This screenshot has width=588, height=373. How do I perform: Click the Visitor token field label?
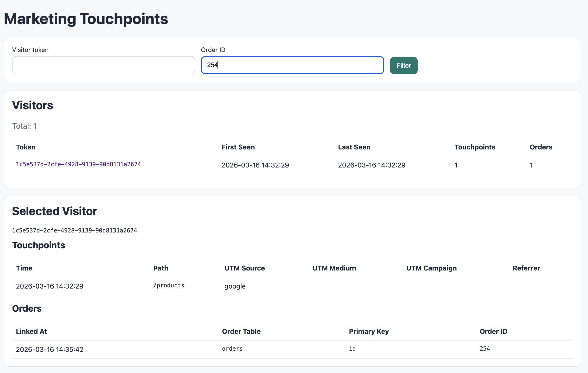pos(30,50)
